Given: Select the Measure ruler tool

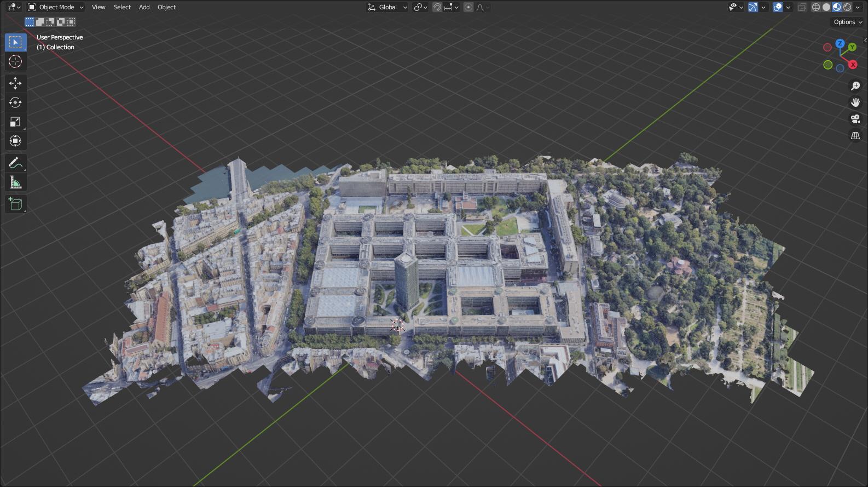Looking at the screenshot, I should point(15,182).
